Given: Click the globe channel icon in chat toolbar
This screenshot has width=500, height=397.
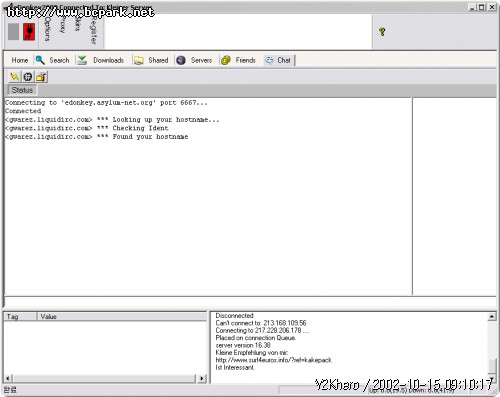Looking at the screenshot, I should coord(28,77).
